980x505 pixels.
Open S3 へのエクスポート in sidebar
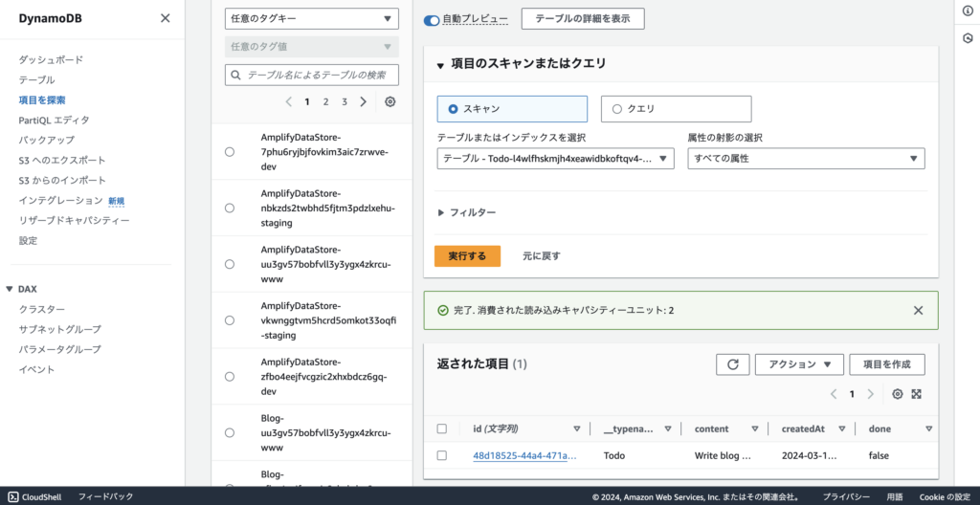[x=62, y=160]
